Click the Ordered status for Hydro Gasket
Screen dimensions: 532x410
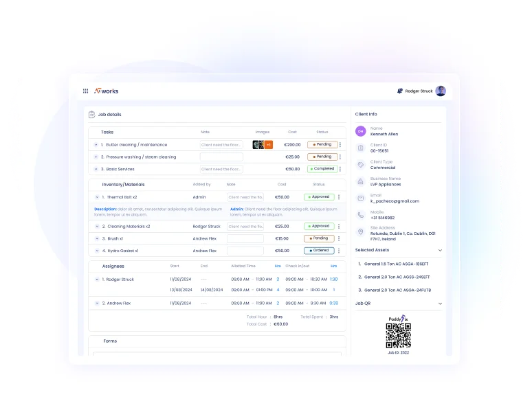pyautogui.click(x=320, y=251)
